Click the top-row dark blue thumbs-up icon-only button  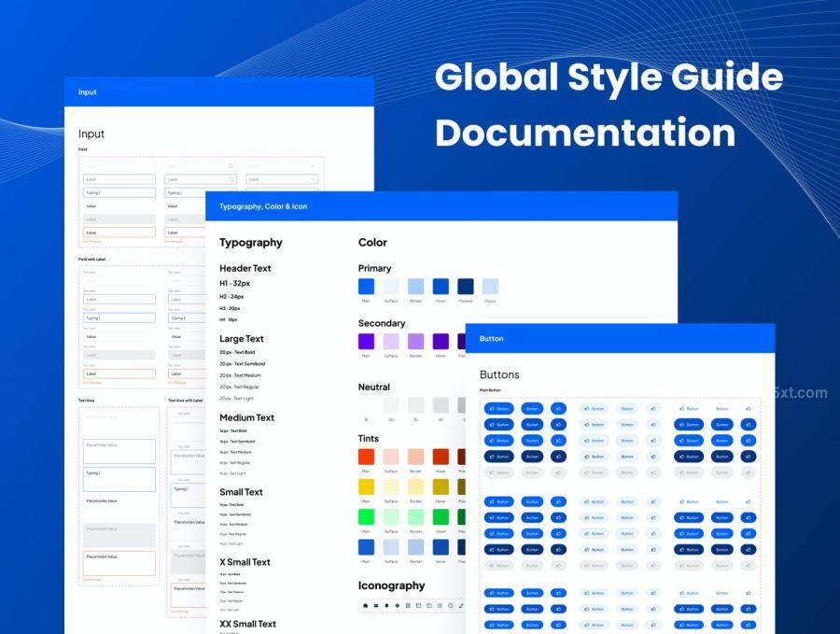pyautogui.click(x=558, y=408)
